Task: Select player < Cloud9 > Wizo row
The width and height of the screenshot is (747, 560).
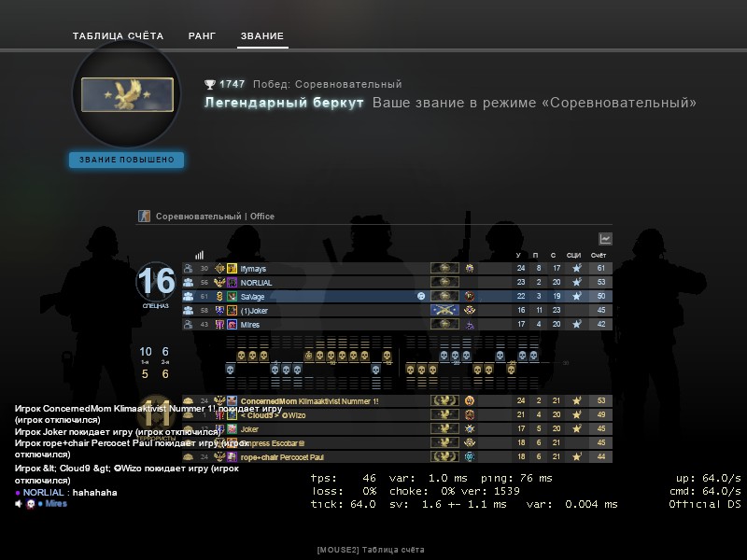Action: [397, 414]
